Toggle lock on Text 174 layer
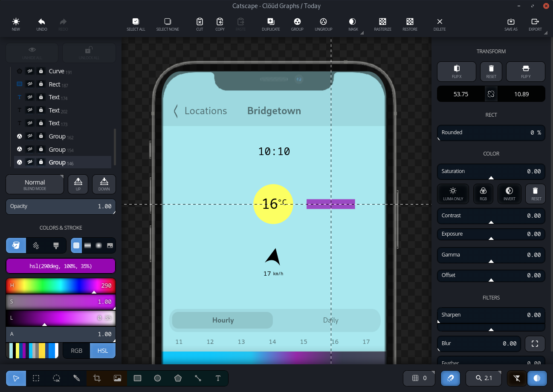The image size is (553, 392). [41, 97]
